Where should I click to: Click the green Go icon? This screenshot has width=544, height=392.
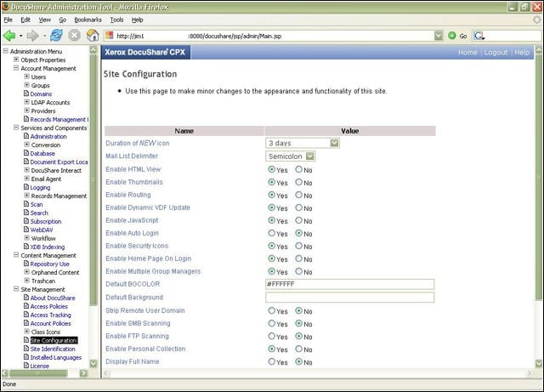[451, 36]
